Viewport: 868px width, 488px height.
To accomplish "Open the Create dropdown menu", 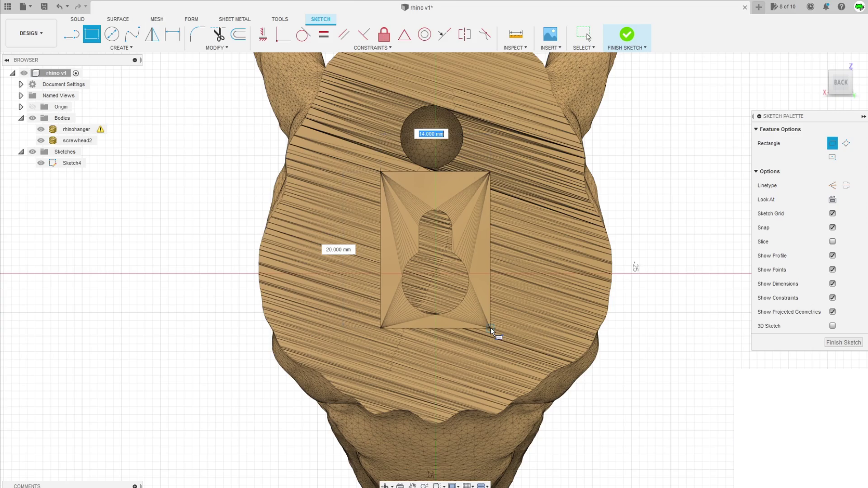I will 121,47.
